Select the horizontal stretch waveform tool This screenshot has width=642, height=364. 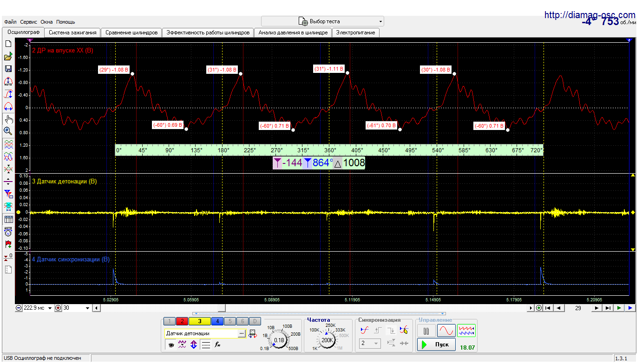[x=8, y=106]
